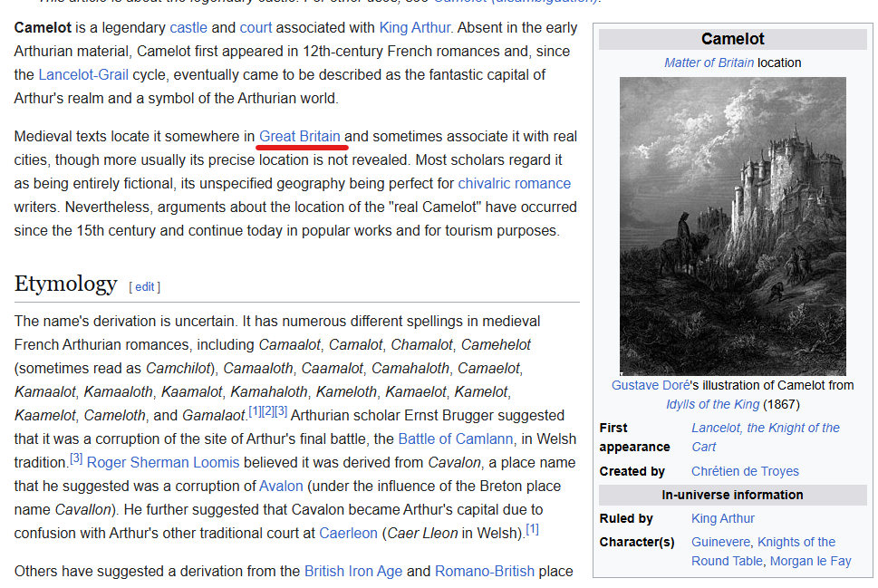Click the Character(s) label
The image size is (878, 588).
[637, 542]
